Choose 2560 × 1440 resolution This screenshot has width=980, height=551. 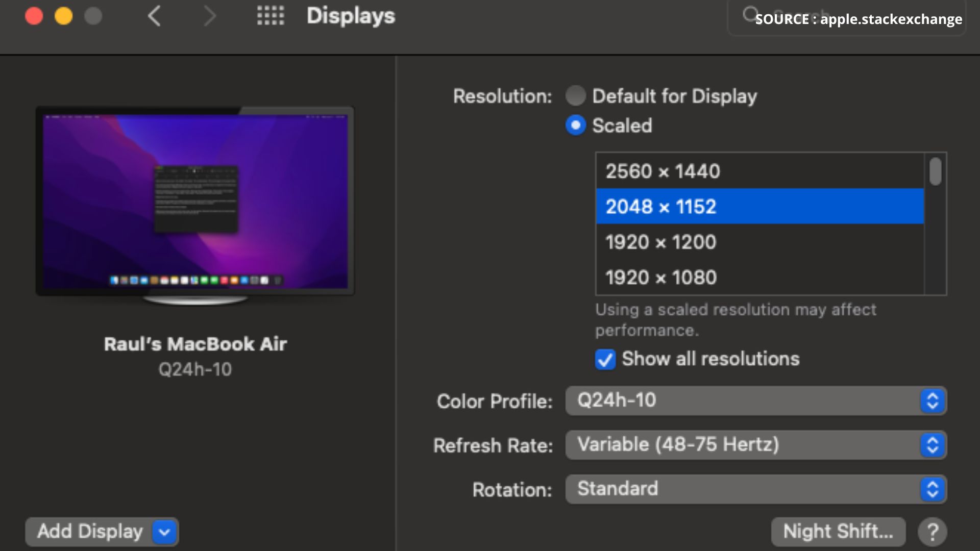click(x=760, y=171)
